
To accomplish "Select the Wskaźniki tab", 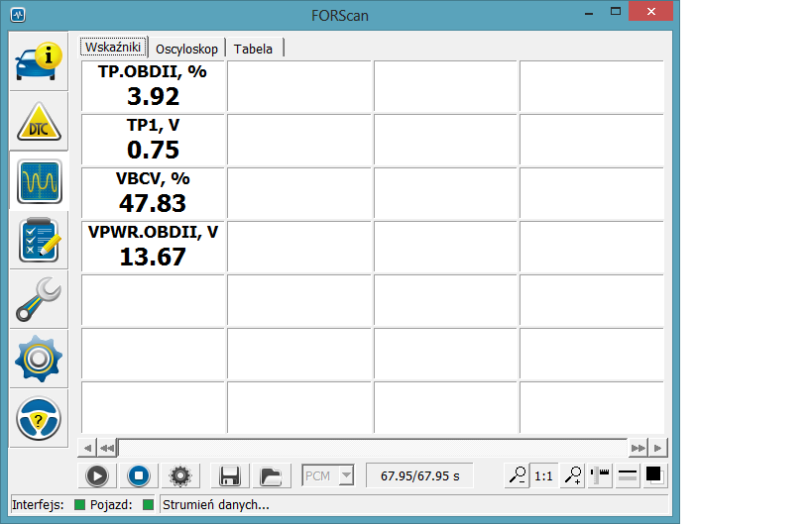I will (x=114, y=48).
